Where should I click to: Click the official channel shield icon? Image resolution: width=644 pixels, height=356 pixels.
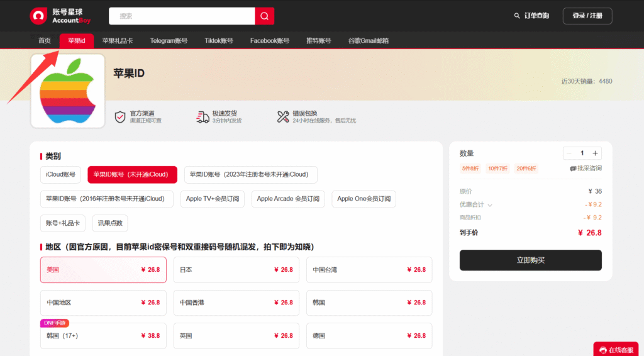click(x=120, y=117)
